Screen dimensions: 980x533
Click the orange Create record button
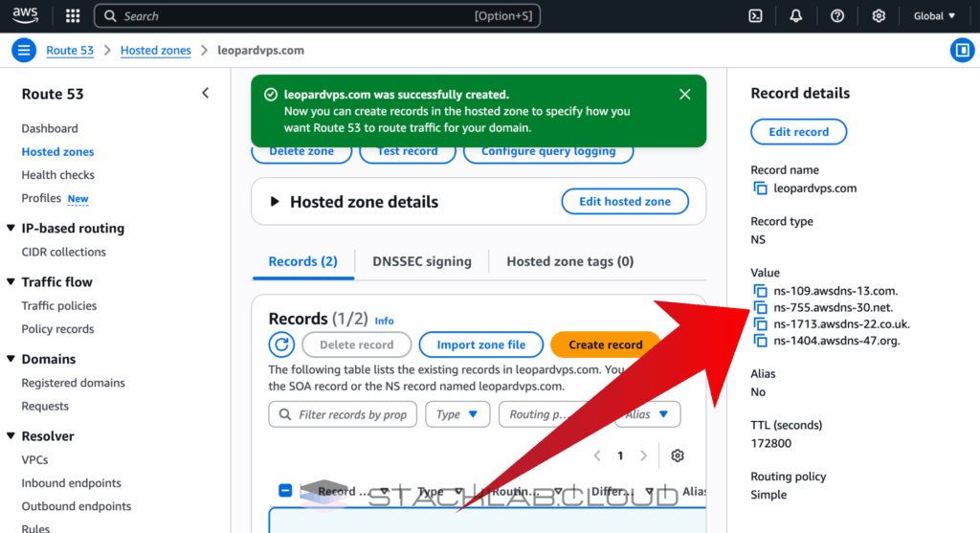pyautogui.click(x=605, y=344)
